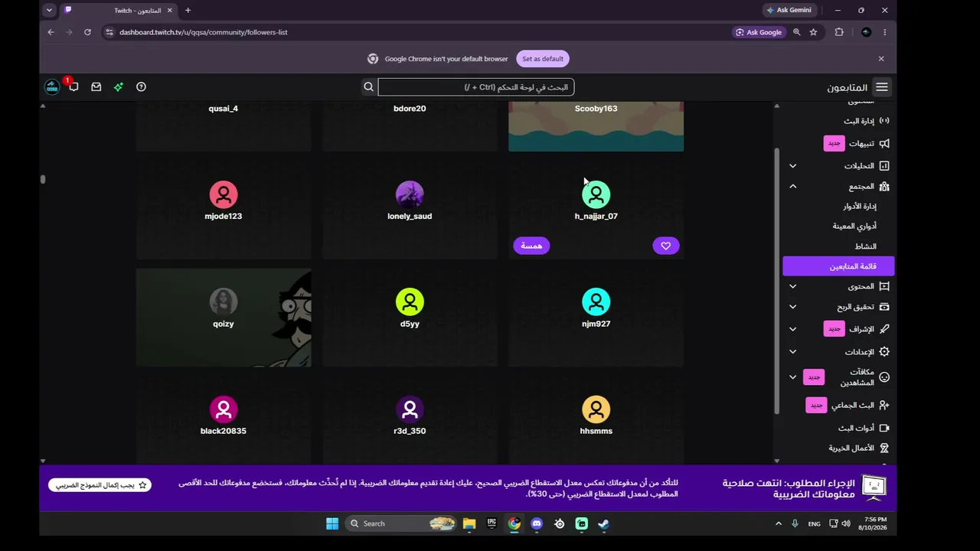Open the help question mark icon
The width and height of the screenshot is (980, 551).
(x=141, y=87)
